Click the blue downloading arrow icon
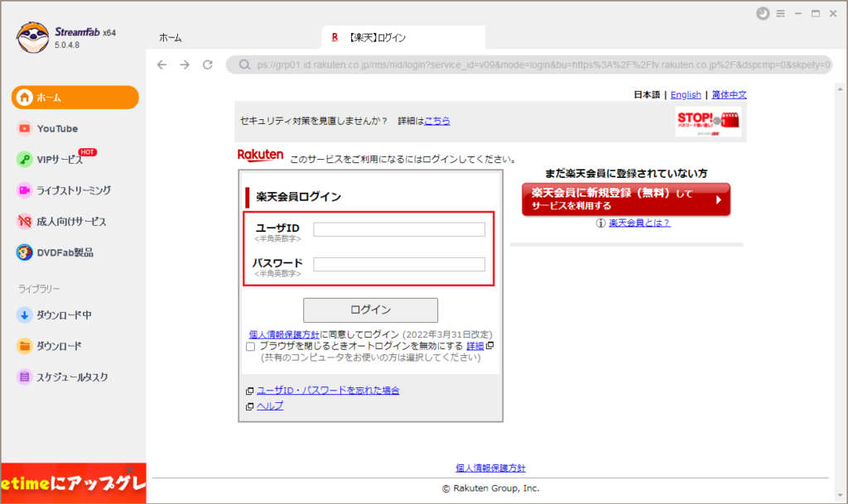The width and height of the screenshot is (848, 504). (24, 315)
